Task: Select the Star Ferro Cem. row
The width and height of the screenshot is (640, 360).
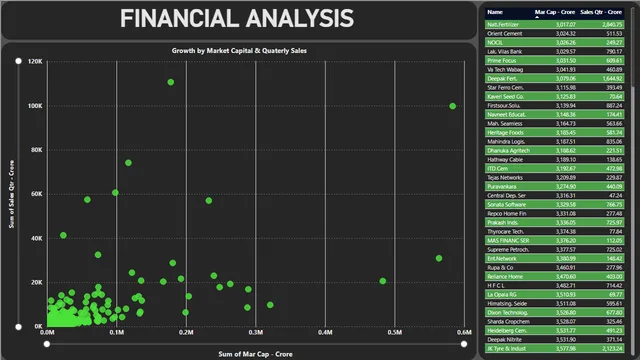Action: 554,87
